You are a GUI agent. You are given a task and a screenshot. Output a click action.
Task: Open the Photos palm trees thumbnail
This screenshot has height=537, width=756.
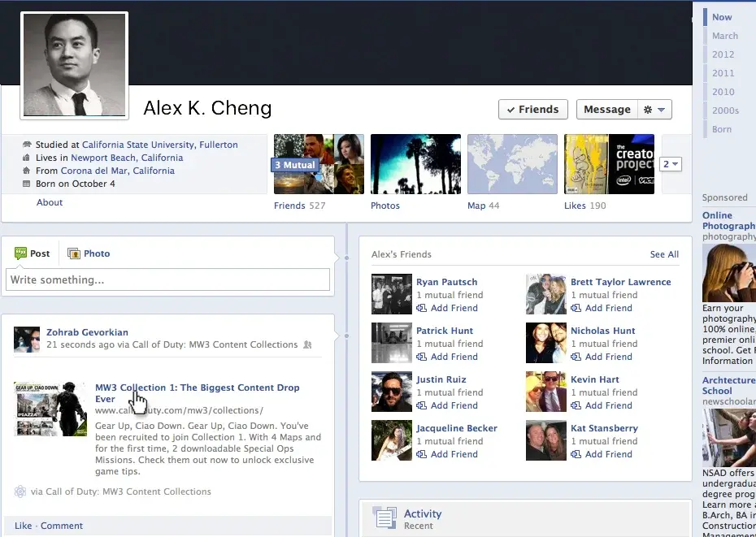pos(415,164)
